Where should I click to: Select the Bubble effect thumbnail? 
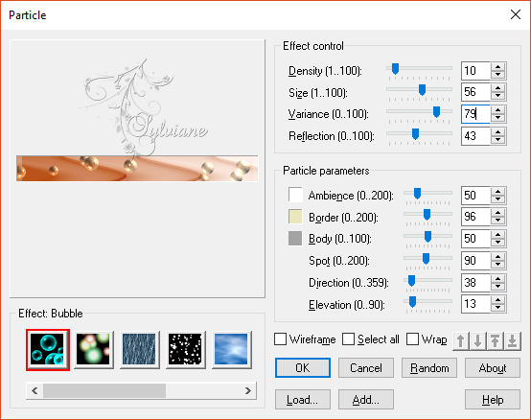48,350
